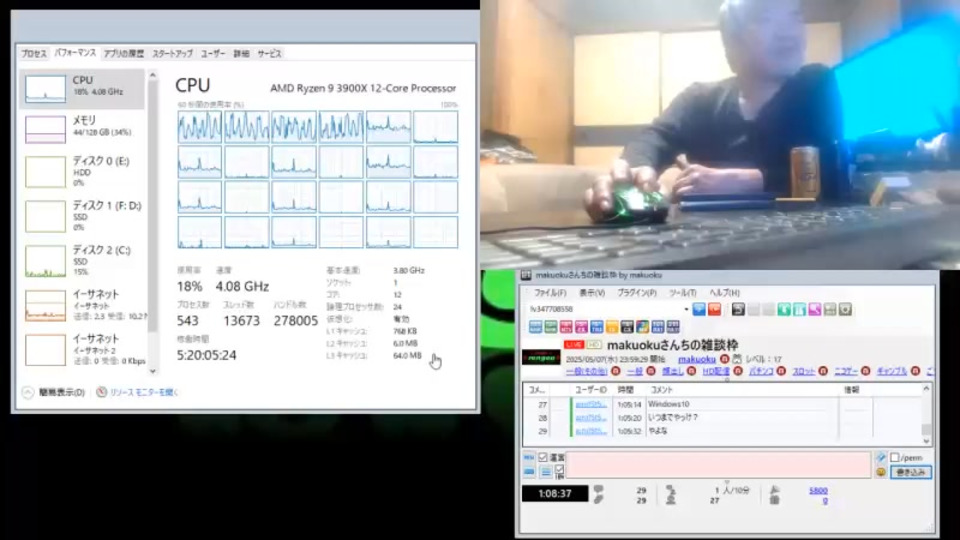
Task: Click the multicolor plugin icon in second toolbar row
Action: (x=642, y=327)
